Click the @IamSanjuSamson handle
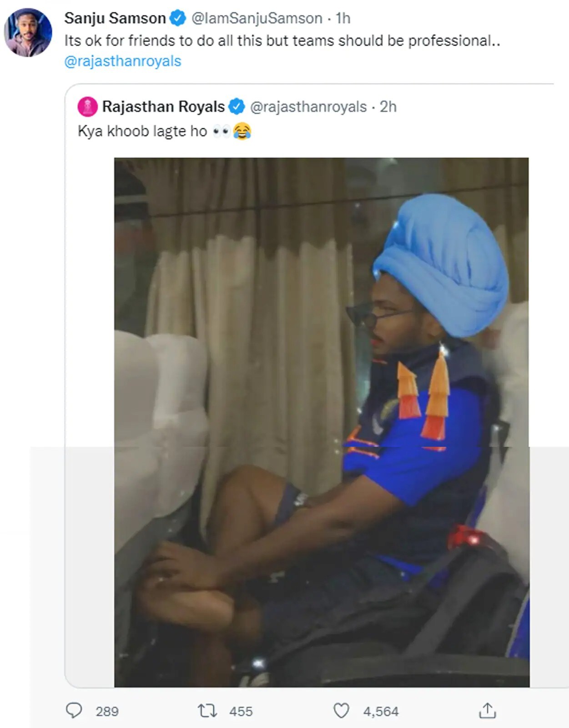The height and width of the screenshot is (728, 569). [x=257, y=18]
